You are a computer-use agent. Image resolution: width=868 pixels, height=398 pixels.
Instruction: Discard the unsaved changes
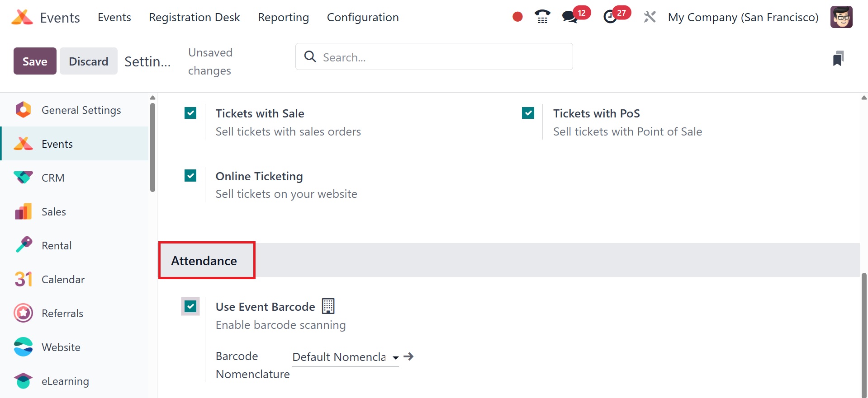point(88,61)
